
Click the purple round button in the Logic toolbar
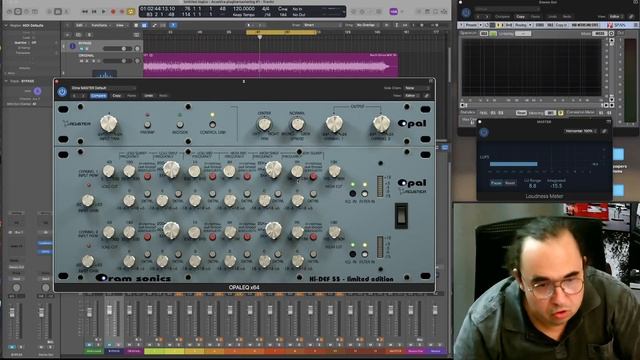pyautogui.click(x=393, y=11)
